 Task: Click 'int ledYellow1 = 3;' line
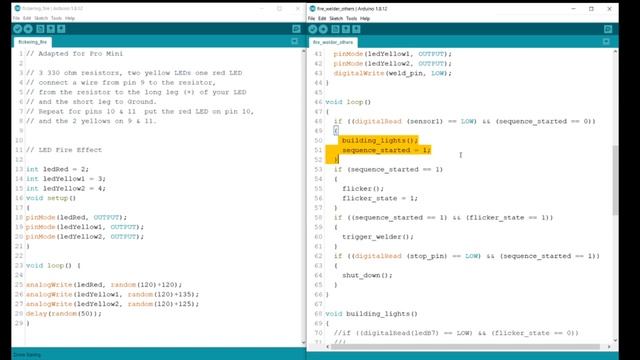click(x=66, y=179)
